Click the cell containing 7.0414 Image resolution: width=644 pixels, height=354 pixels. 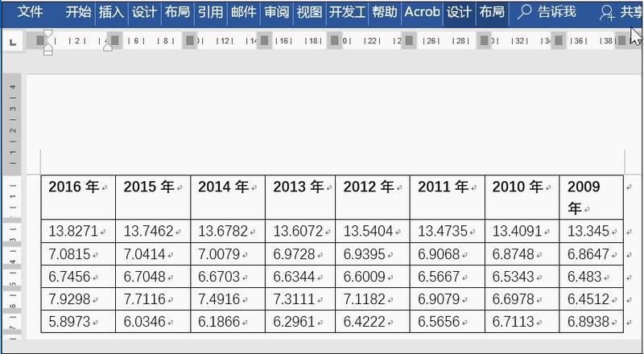coord(153,254)
